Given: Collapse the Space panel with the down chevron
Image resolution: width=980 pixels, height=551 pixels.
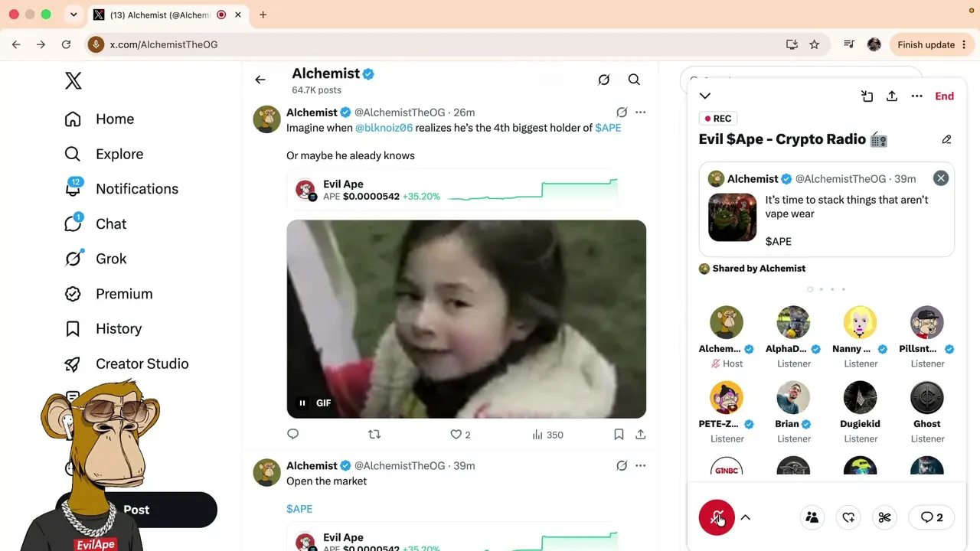Looking at the screenshot, I should coord(705,96).
